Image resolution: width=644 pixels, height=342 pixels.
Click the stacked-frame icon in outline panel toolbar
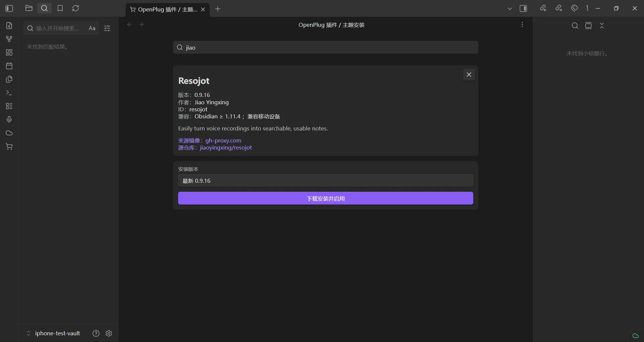[588, 25]
